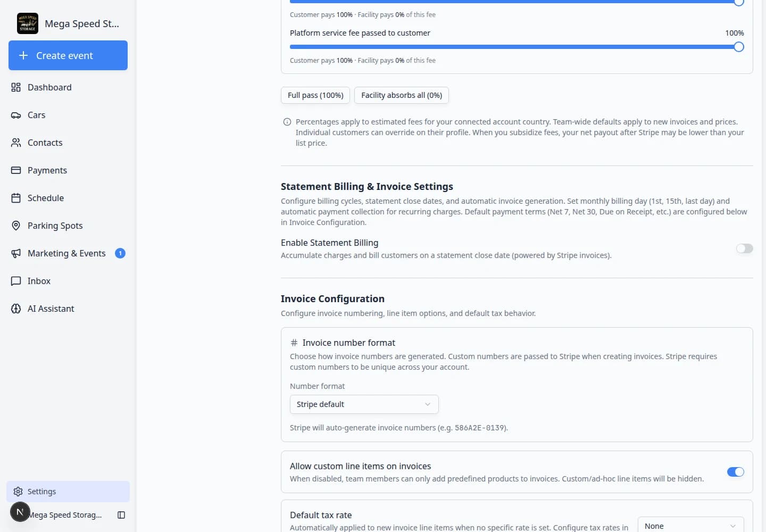The width and height of the screenshot is (766, 532).
Task: Click the Allow custom line items on invoices label
Action: [x=360, y=466]
